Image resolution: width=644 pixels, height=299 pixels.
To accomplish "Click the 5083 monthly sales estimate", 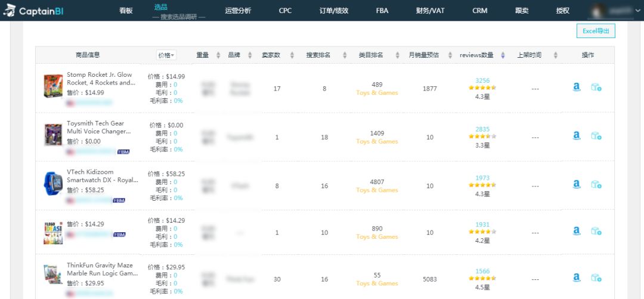I will [429, 279].
